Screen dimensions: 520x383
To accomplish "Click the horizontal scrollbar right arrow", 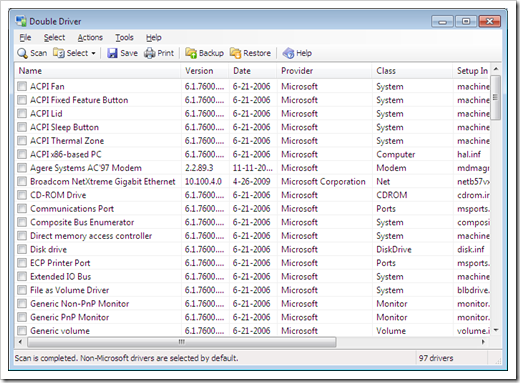I will click(x=483, y=342).
